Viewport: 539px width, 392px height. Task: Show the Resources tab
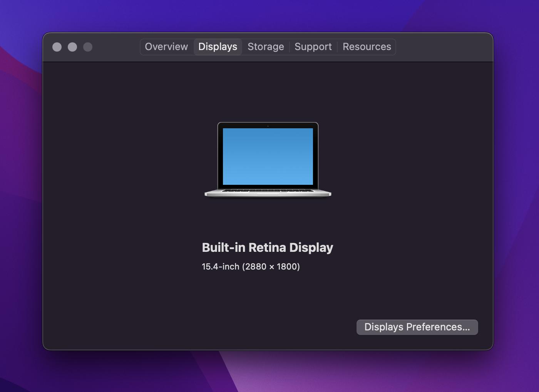367,47
